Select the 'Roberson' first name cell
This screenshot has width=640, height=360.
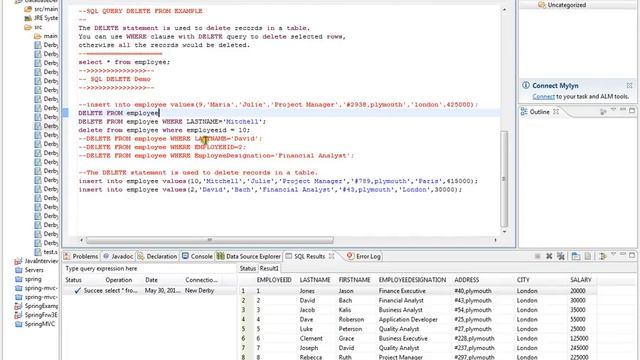click(x=351, y=319)
